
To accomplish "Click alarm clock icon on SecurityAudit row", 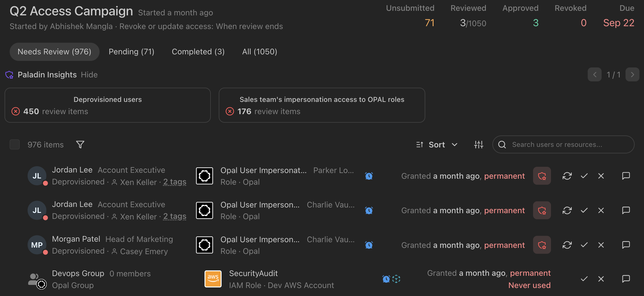I will point(386,279).
